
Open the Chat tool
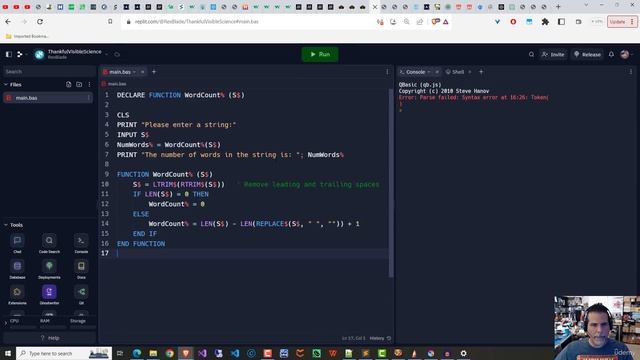click(17, 243)
